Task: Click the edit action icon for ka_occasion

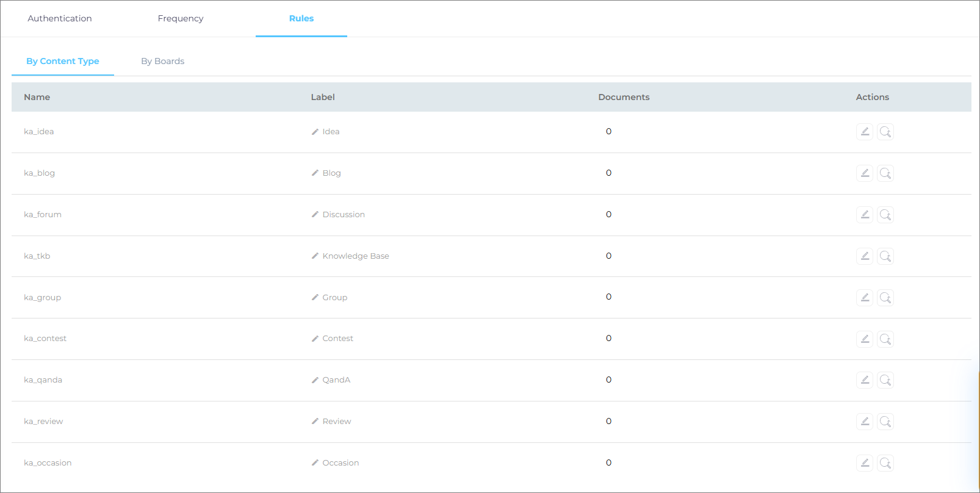Action: click(865, 463)
